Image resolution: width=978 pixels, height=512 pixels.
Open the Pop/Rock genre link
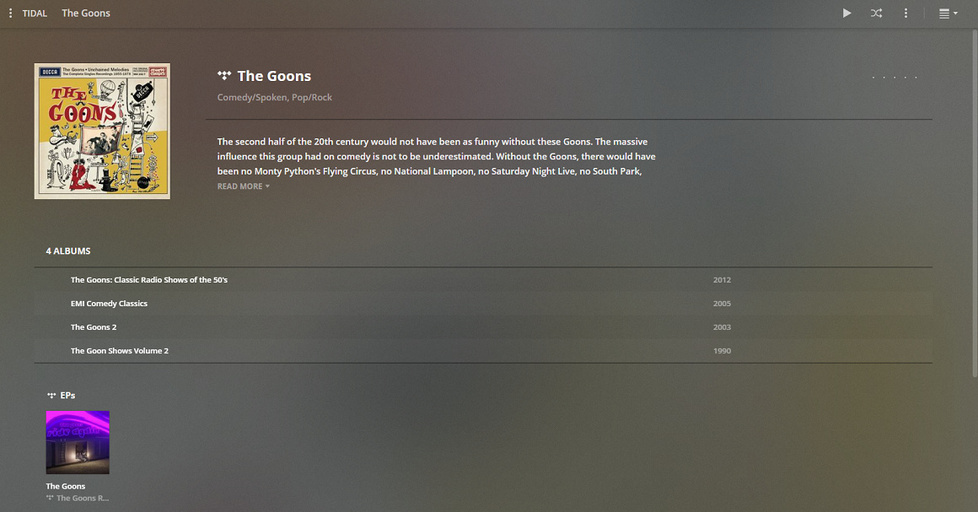(x=312, y=97)
